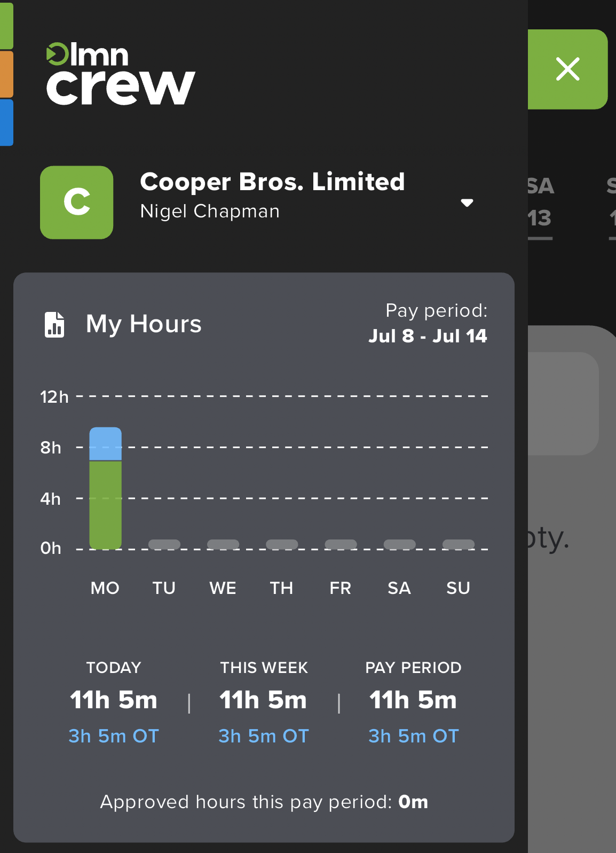This screenshot has height=853, width=616.
Task: Click the 3h 5m OT link under Today
Action: pyautogui.click(x=113, y=735)
